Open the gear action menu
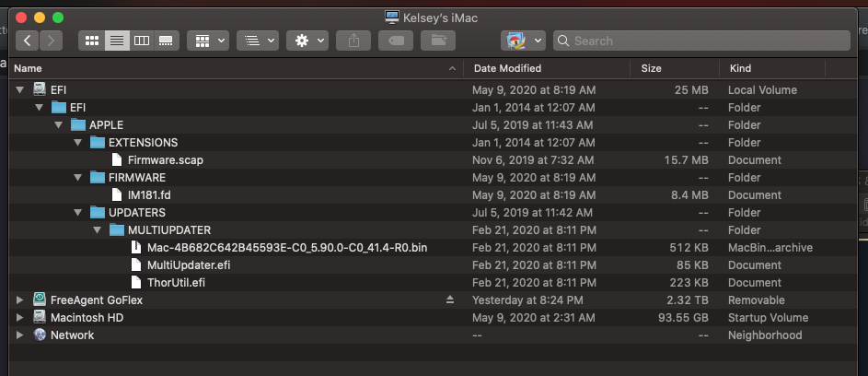Screen dimensions: 868x376 (x=307, y=41)
